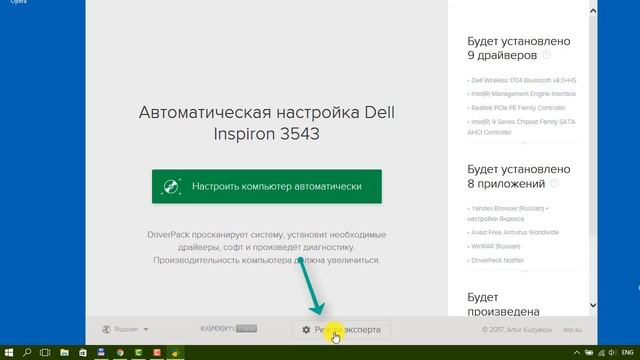Follow the drp.su link
Image resolution: width=640 pixels, height=360 pixels.
tap(573, 329)
